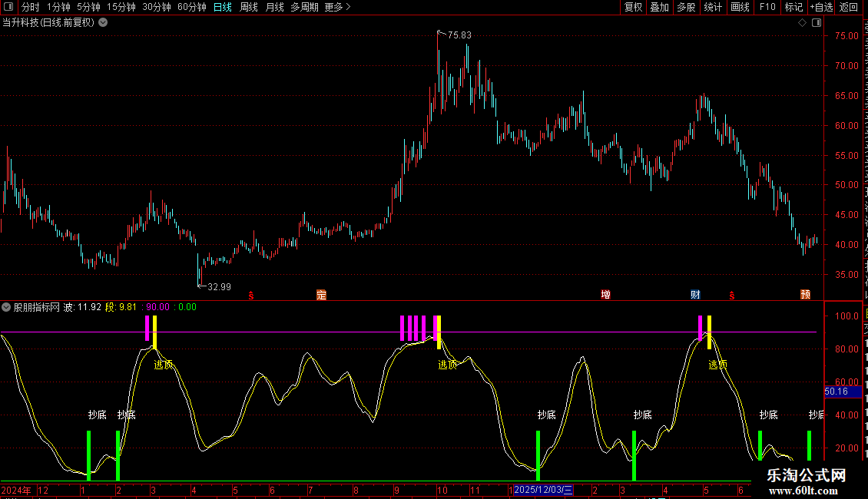This screenshot has width=868, height=499.
Task: Click the 50.16 indicator value box
Action: (x=843, y=392)
